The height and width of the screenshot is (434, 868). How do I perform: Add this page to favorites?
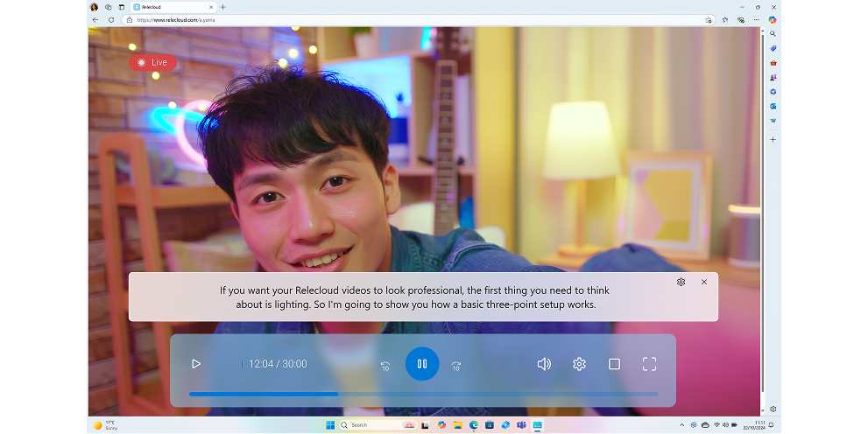tap(709, 20)
